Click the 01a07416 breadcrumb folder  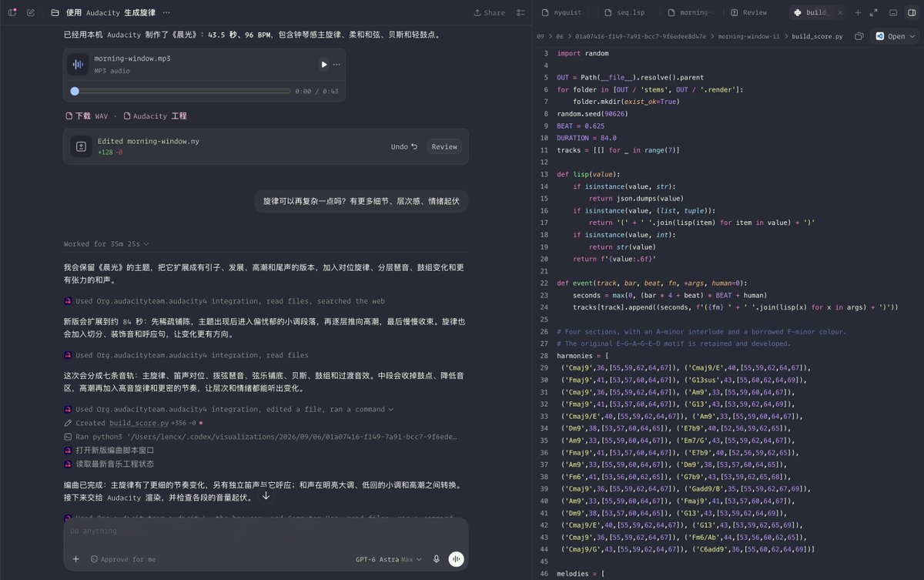[641, 36]
